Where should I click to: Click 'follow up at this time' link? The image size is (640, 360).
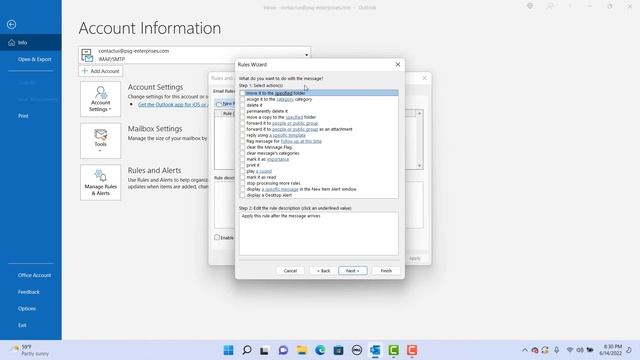click(301, 141)
